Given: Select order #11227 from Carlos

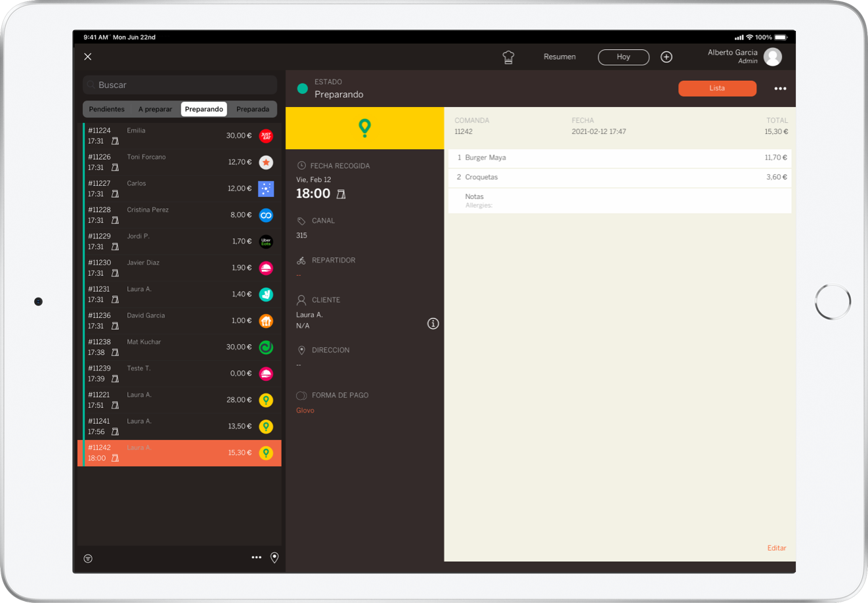Looking at the screenshot, I should click(x=180, y=189).
